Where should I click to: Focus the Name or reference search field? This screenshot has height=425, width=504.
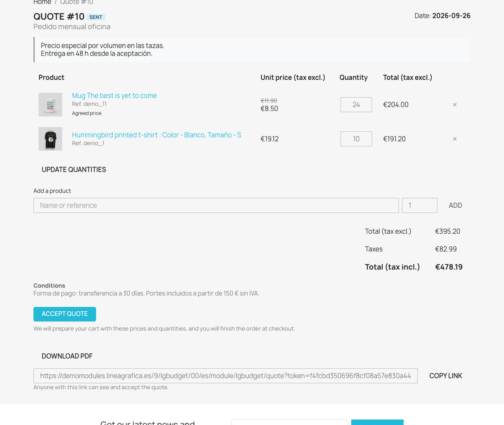click(216, 206)
